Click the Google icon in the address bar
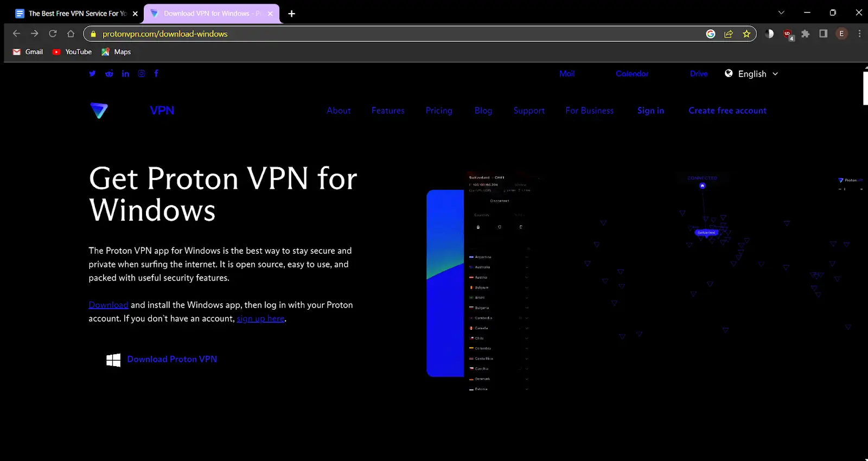Viewport: 868px width, 461px height. click(711, 34)
